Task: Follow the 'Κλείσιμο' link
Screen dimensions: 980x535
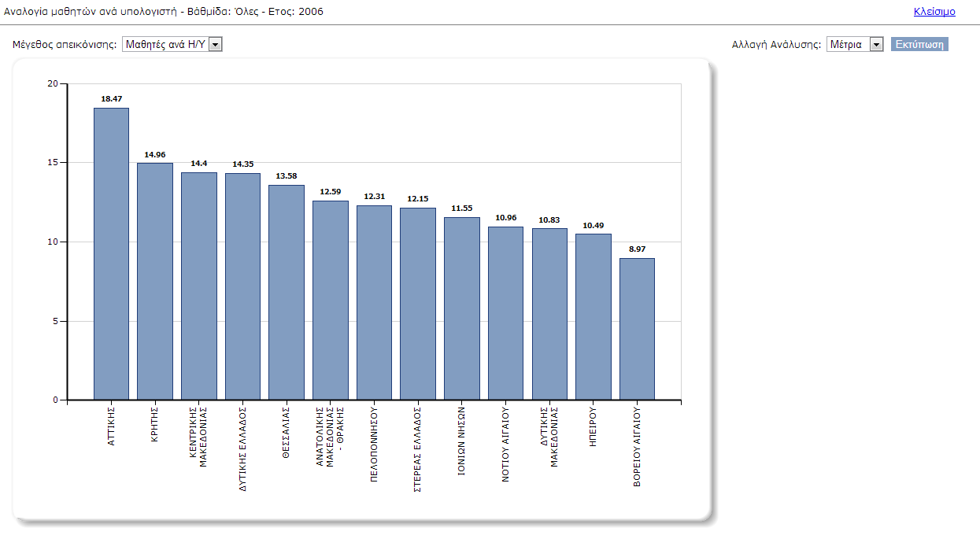Action: coord(933,11)
